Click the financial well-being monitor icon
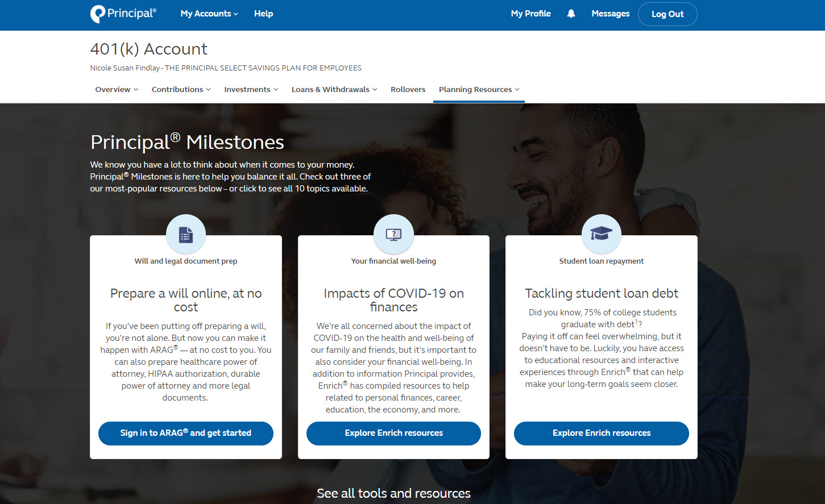This screenshot has width=825, height=504. pos(393,234)
